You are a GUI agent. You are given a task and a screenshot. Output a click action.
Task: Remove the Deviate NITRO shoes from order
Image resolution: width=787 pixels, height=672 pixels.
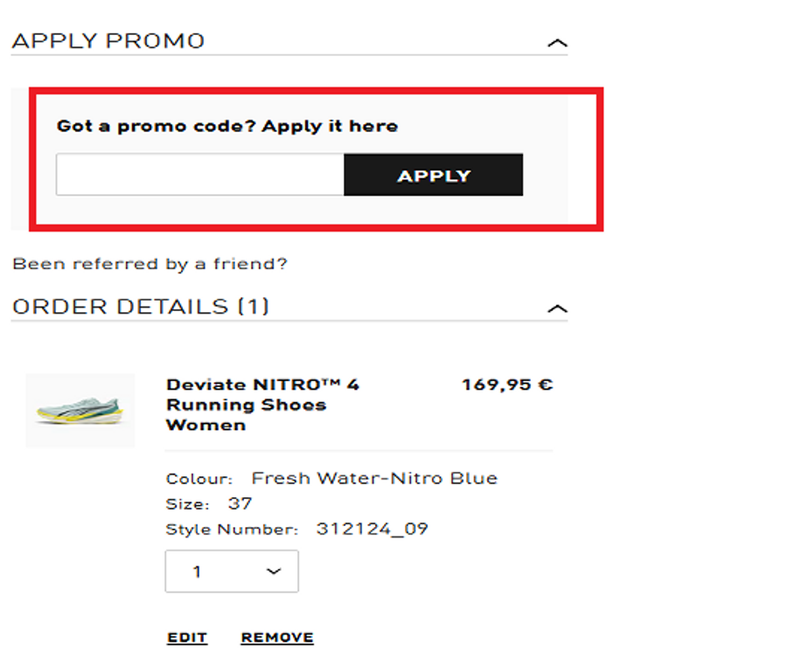[277, 638]
